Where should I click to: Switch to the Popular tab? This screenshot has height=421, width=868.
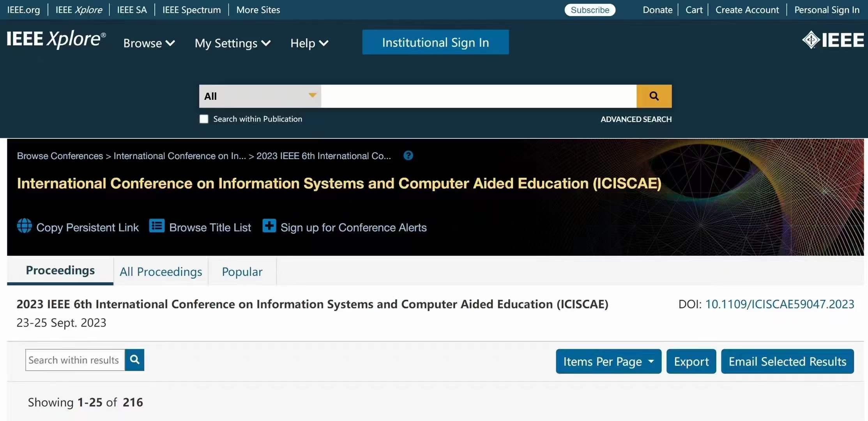pos(242,272)
